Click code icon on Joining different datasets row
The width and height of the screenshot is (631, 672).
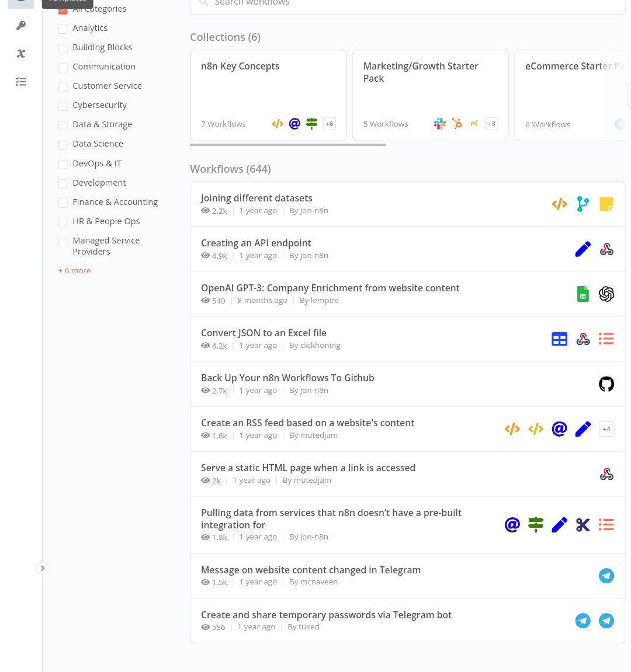(x=559, y=204)
